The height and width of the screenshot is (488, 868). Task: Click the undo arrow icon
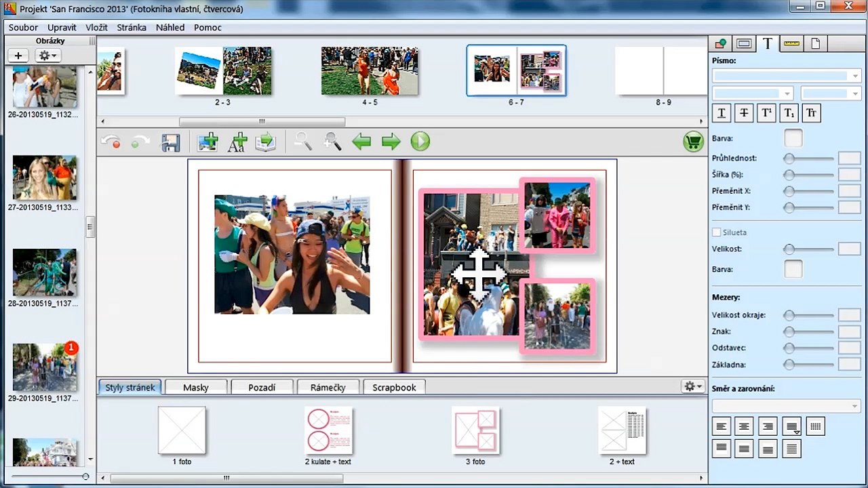111,142
